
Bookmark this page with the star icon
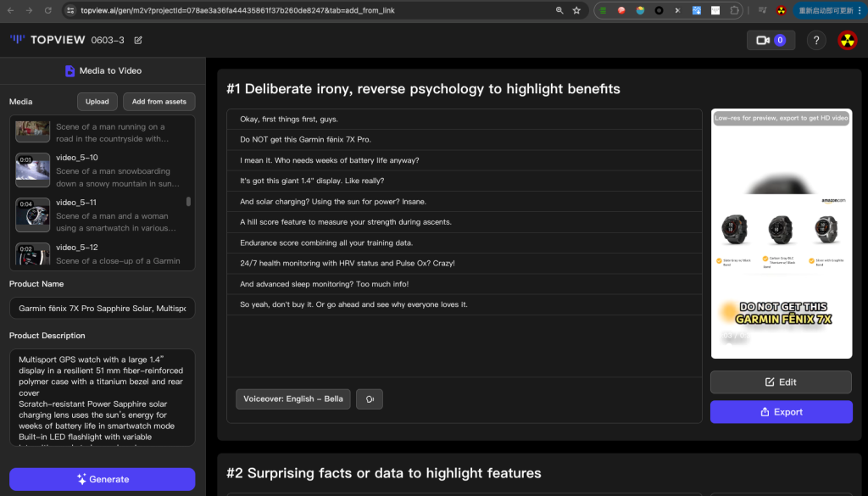click(x=576, y=10)
